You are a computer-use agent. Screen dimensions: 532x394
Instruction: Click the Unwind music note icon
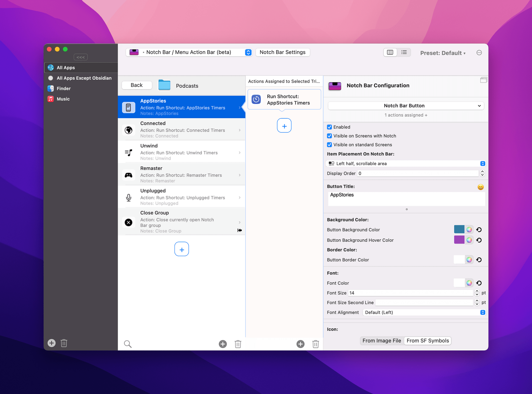tap(129, 152)
